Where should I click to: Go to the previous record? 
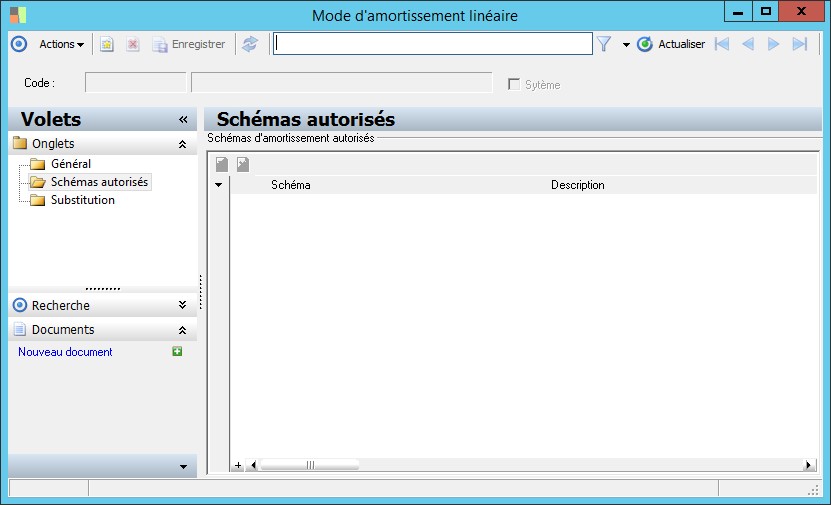pyautogui.click(x=748, y=44)
